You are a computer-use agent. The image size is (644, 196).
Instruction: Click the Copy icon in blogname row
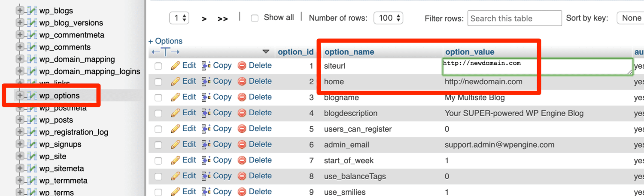pos(206,97)
